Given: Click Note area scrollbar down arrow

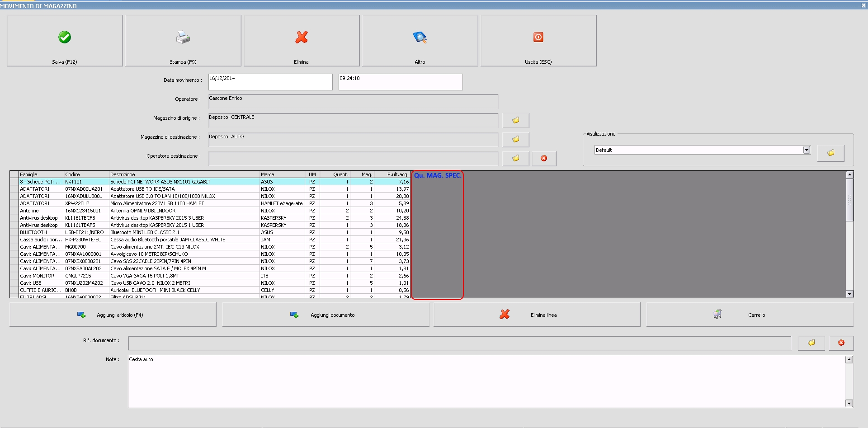Looking at the screenshot, I should point(849,404).
